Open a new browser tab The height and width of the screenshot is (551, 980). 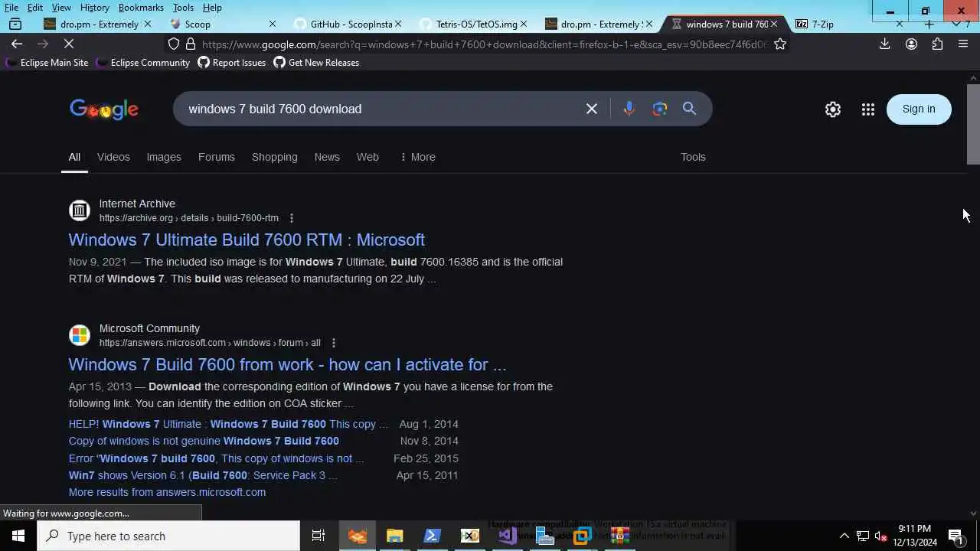[x=929, y=24]
